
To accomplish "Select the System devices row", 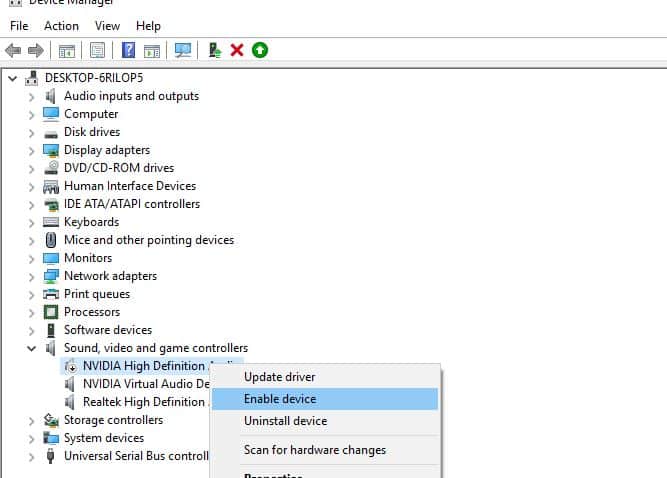I will click(x=104, y=438).
